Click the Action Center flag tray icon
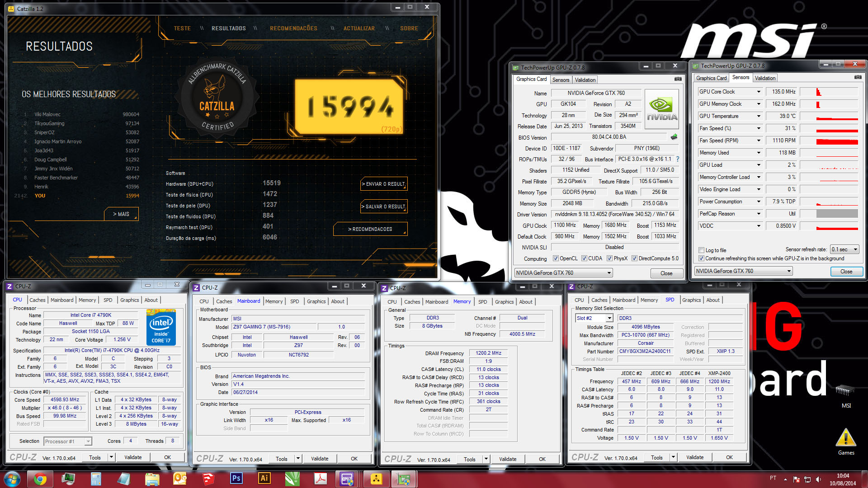The image size is (868, 488). click(x=796, y=479)
